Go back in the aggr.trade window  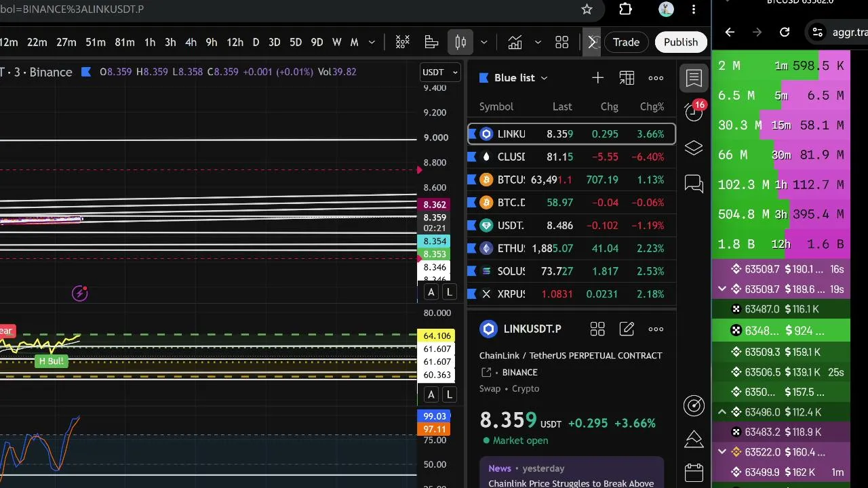click(730, 32)
